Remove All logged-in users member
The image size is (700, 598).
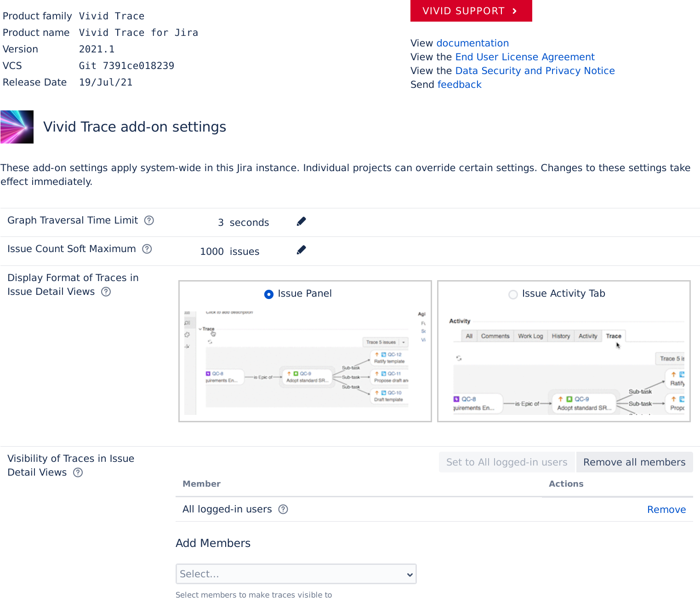(x=666, y=510)
